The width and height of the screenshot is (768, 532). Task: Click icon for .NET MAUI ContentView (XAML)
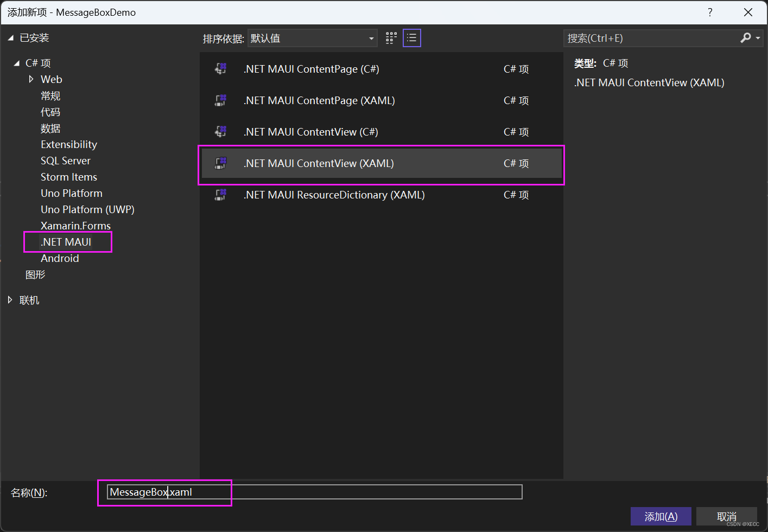tap(221, 163)
